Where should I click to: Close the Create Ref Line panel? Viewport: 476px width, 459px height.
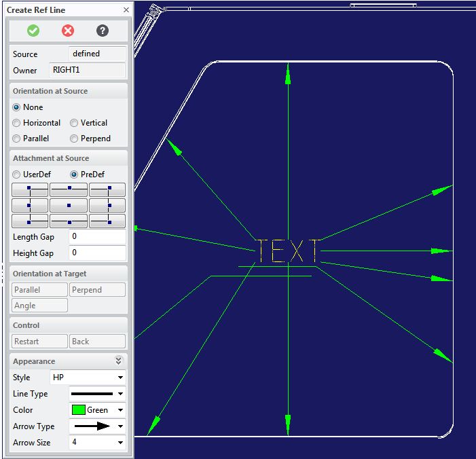126,10
